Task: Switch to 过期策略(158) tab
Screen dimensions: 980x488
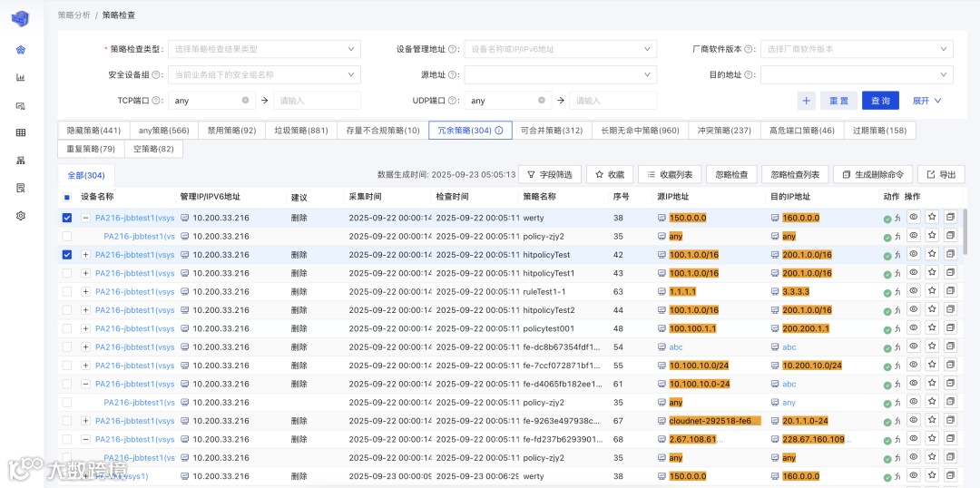Action: coord(879,131)
